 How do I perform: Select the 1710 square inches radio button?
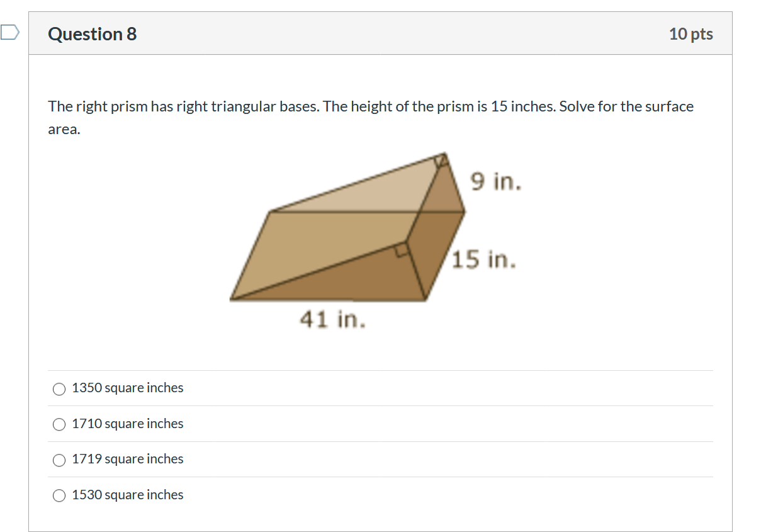coord(59,424)
